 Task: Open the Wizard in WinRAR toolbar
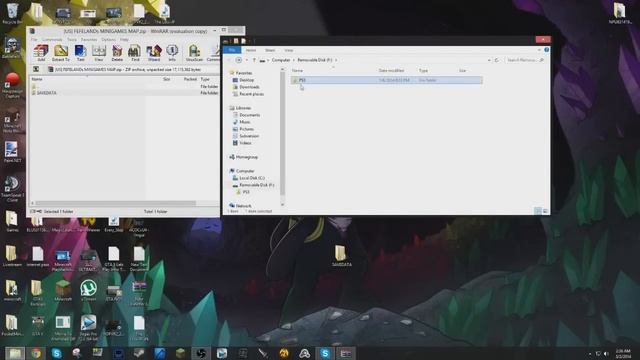click(x=154, y=53)
